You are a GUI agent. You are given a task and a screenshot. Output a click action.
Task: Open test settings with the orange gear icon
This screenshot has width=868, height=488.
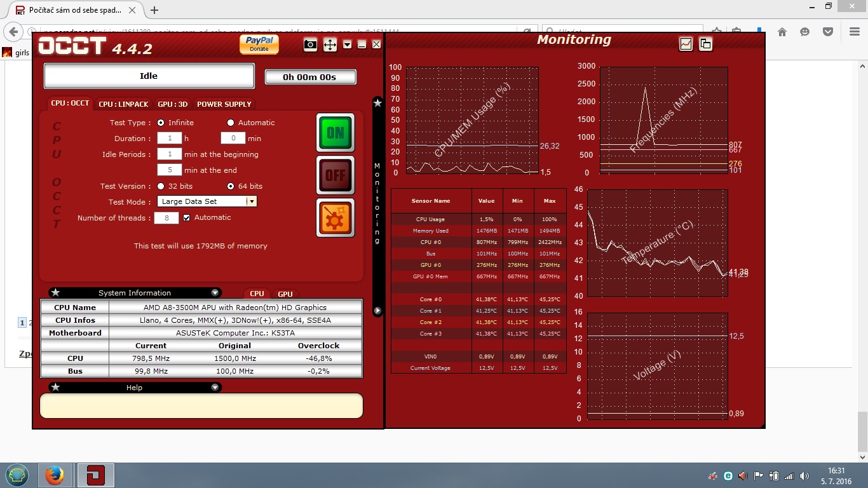point(336,217)
